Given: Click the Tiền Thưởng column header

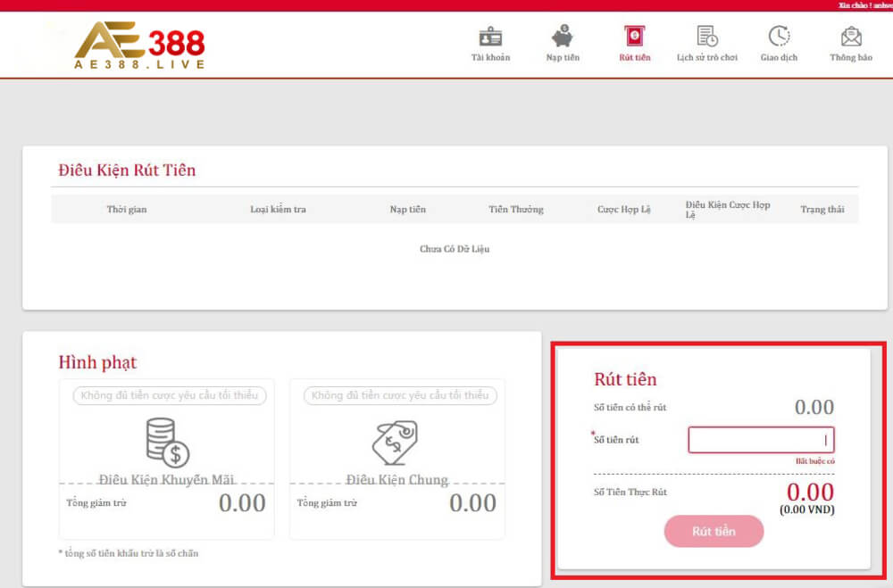Looking at the screenshot, I should [515, 210].
